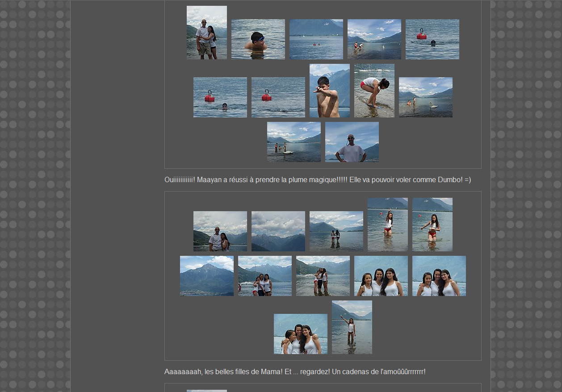The image size is (562, 392).
Task: Open close-up of boy wearing blue goggles
Action: coord(258,39)
